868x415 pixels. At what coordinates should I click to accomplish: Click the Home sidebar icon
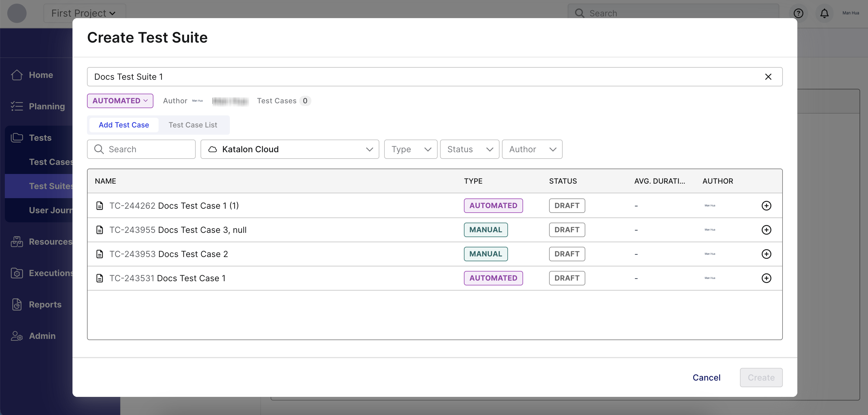[x=17, y=75]
